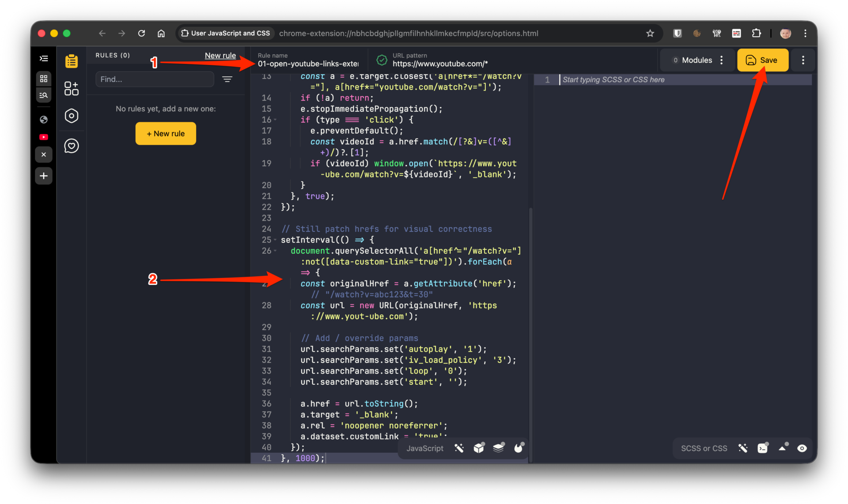Screen dimensions: 848x504
Task: Open the browser three-dot menu
Action: [805, 33]
